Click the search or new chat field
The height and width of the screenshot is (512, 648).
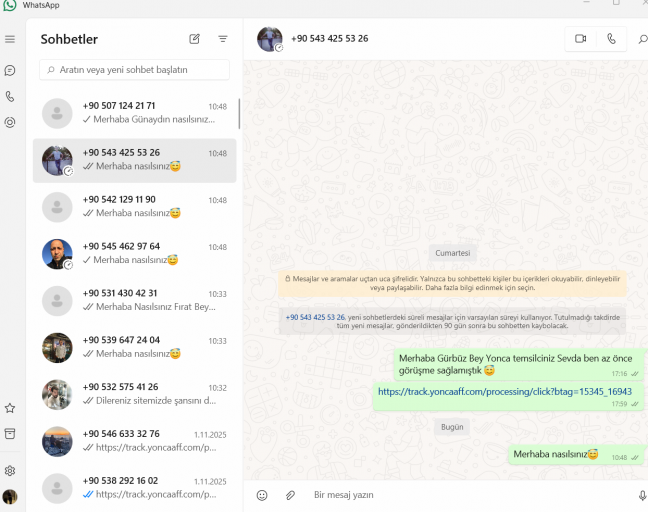(x=134, y=70)
